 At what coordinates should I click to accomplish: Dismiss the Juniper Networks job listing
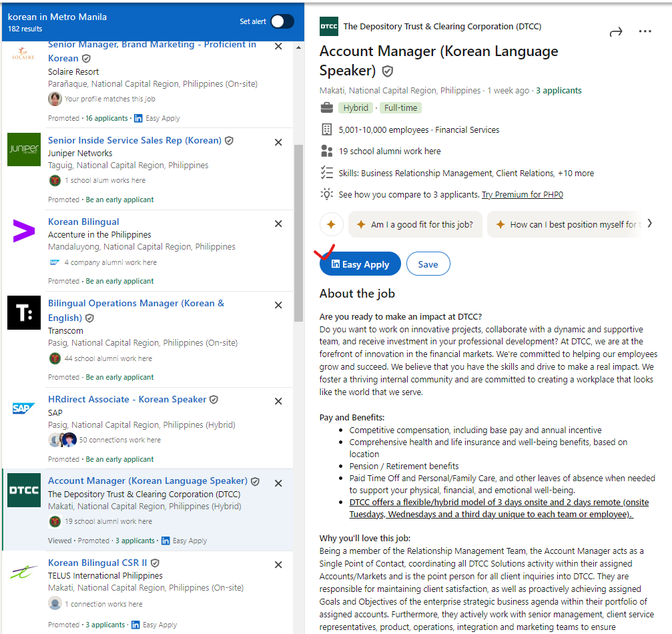coord(278,142)
